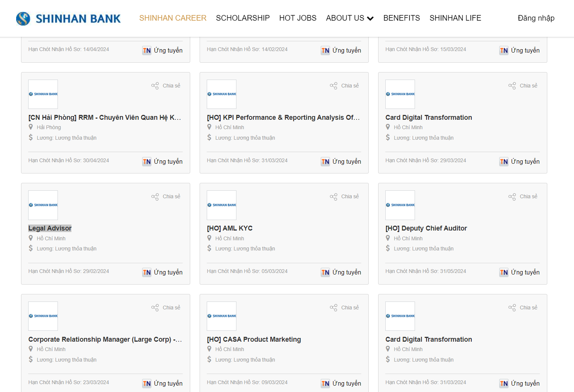The image size is (574, 392).
Task: Apply via Ứng tuyển for deadline 14/02/2024
Action: pos(341,50)
